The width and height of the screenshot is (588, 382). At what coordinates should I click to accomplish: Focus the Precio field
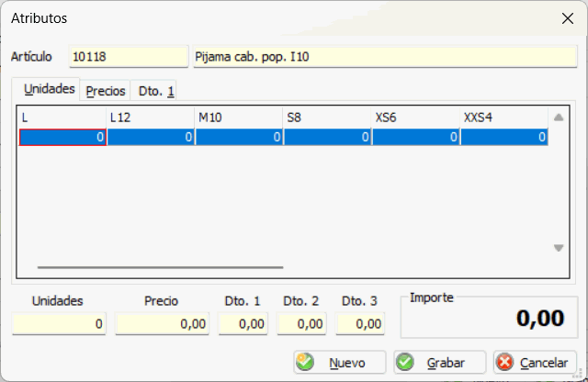(x=163, y=323)
